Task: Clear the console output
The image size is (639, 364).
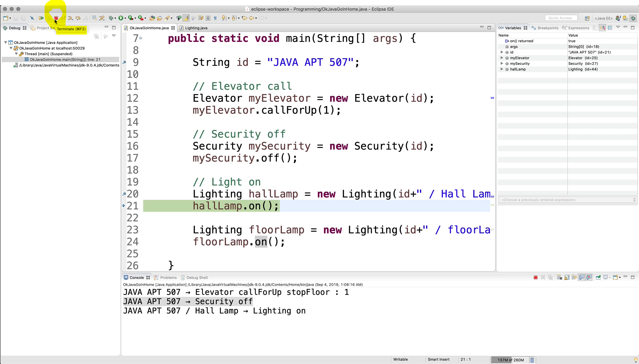Action: 559,277
